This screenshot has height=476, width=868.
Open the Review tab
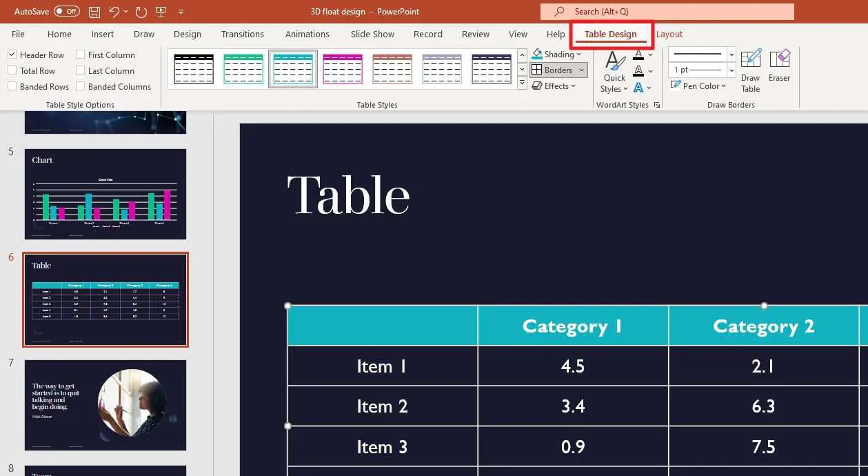476,34
